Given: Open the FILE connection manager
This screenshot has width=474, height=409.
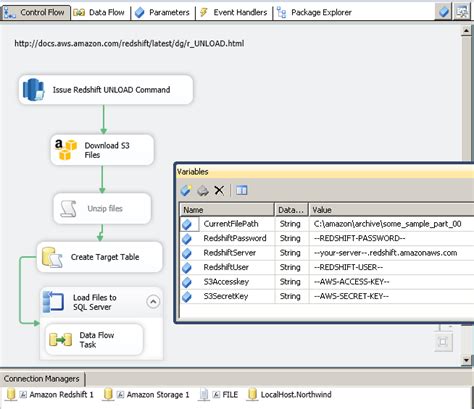Looking at the screenshot, I should pyautogui.click(x=218, y=395).
